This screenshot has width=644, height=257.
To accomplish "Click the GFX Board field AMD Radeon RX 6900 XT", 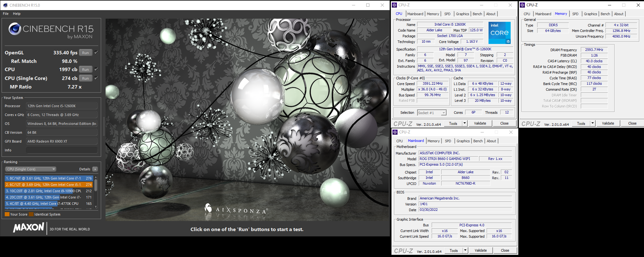I will [62, 141].
